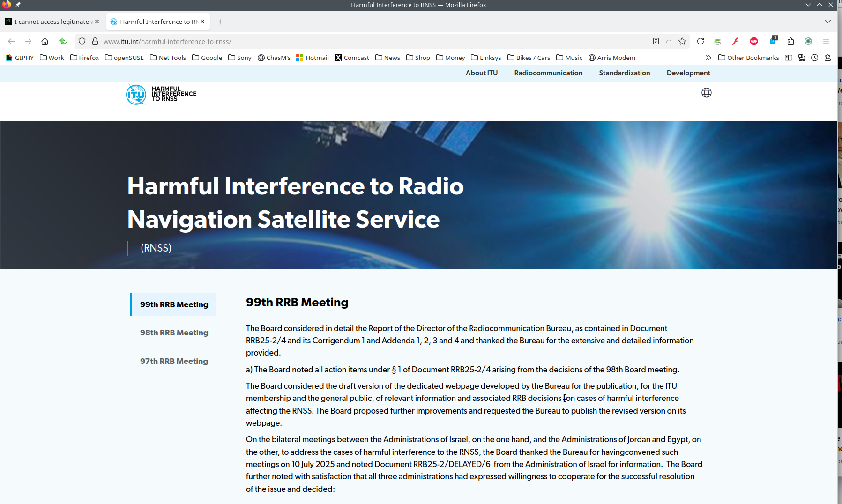This screenshot has height=504, width=842.
Task: Toggle Reader View in the address bar
Action: (x=656, y=41)
